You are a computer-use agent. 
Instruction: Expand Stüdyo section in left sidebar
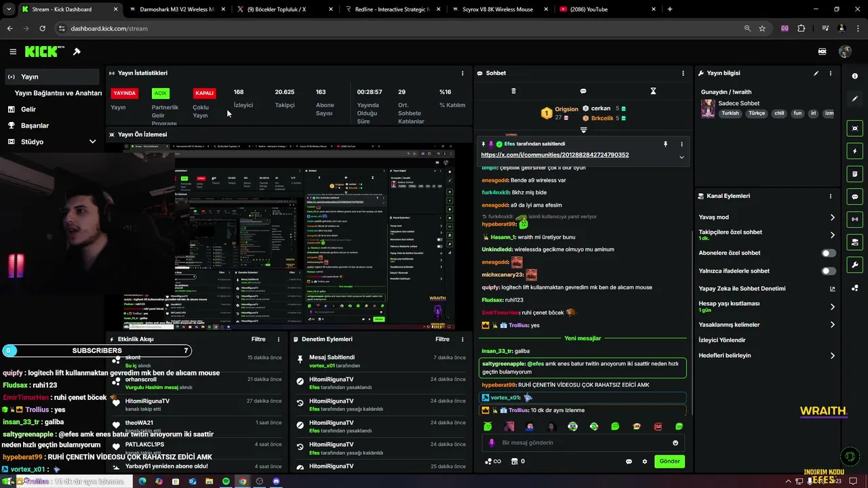(92, 142)
